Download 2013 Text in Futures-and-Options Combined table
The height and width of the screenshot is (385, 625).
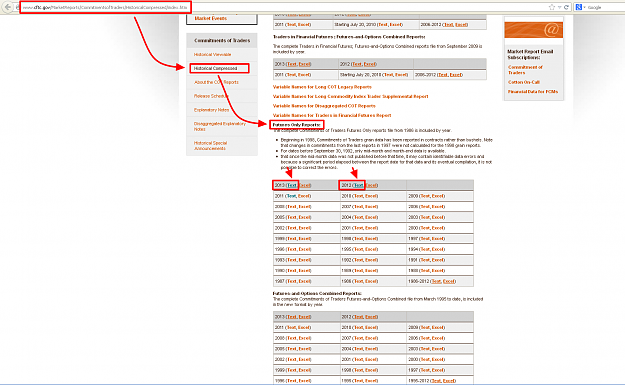tap(291, 317)
